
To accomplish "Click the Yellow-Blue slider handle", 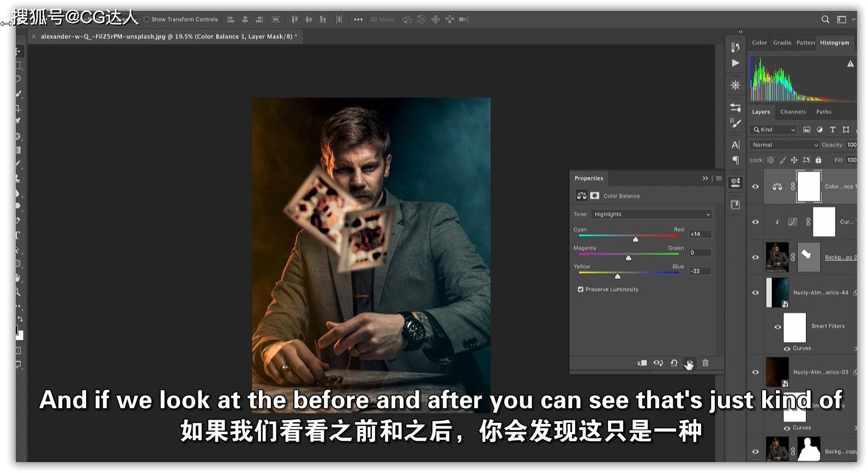I will [x=617, y=276].
